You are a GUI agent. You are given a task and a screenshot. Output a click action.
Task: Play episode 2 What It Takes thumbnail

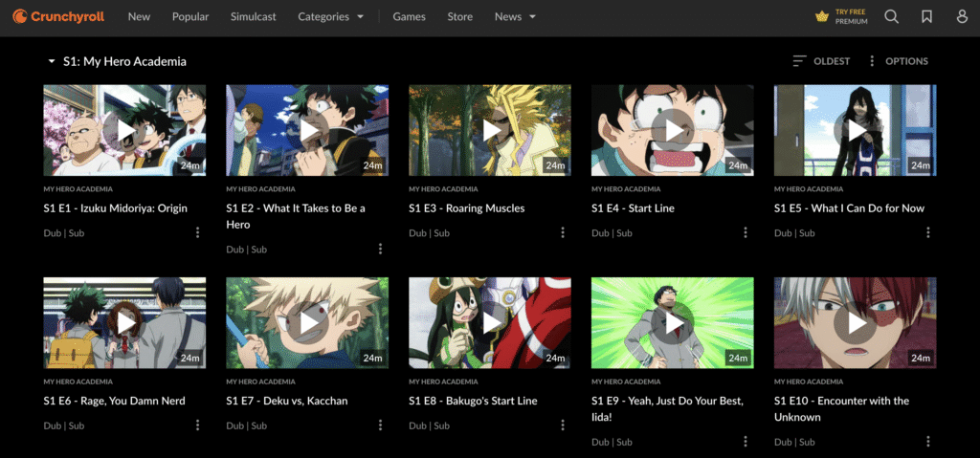click(x=307, y=130)
